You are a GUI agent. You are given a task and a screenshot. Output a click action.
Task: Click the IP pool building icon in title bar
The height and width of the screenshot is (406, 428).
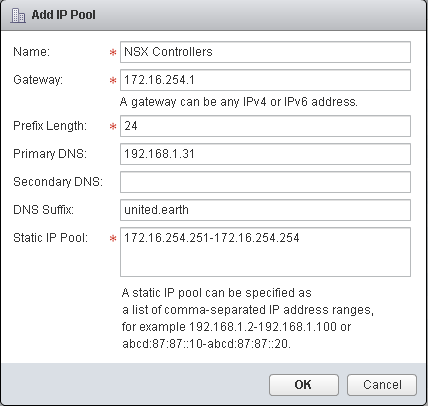(x=18, y=15)
